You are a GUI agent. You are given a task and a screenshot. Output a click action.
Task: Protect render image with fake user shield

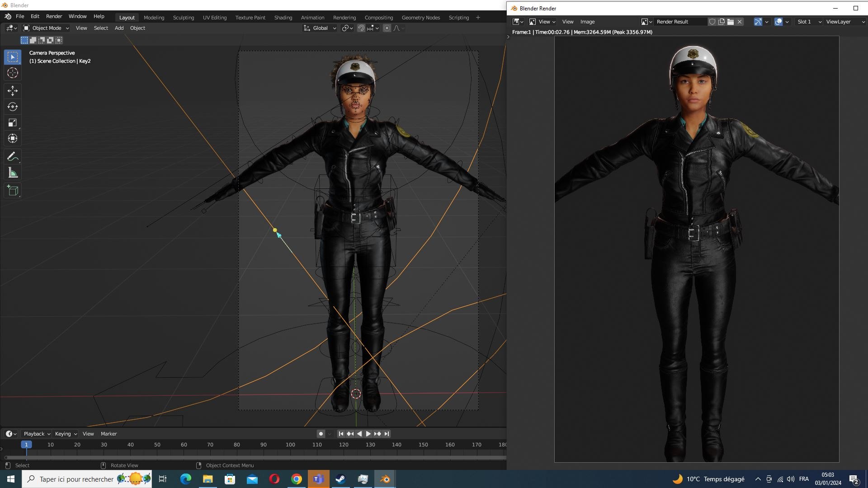click(712, 22)
